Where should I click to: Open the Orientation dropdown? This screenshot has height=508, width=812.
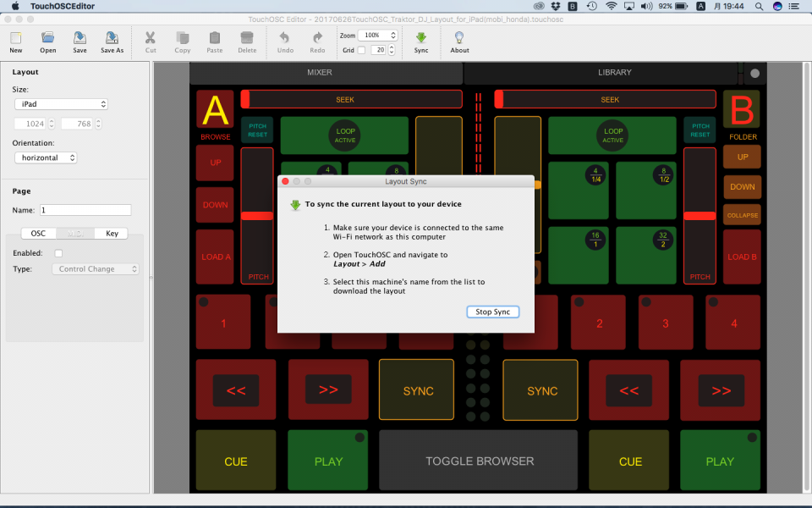point(46,157)
